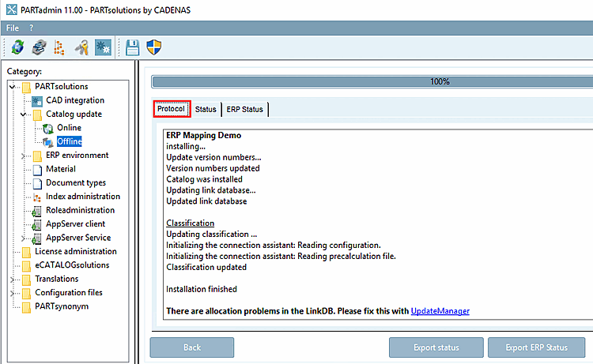
Task: Select the AppServer client tree item
Action: (x=76, y=224)
